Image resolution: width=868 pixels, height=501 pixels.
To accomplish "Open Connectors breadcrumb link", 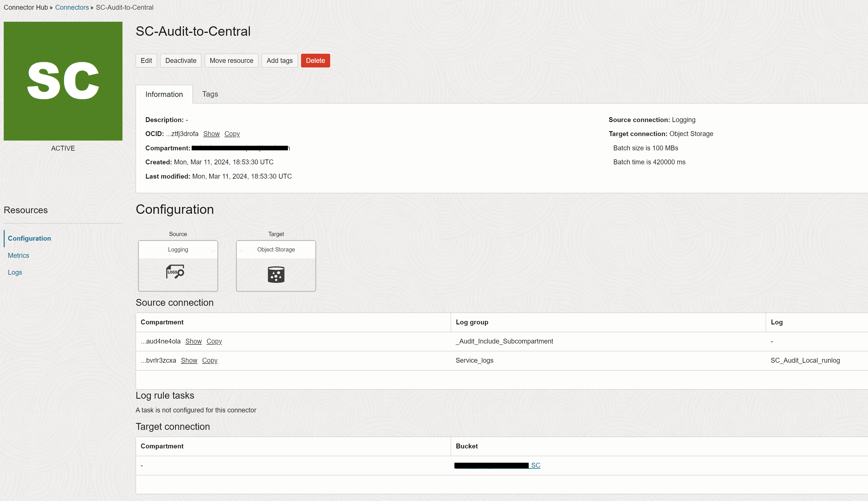I will click(72, 7).
